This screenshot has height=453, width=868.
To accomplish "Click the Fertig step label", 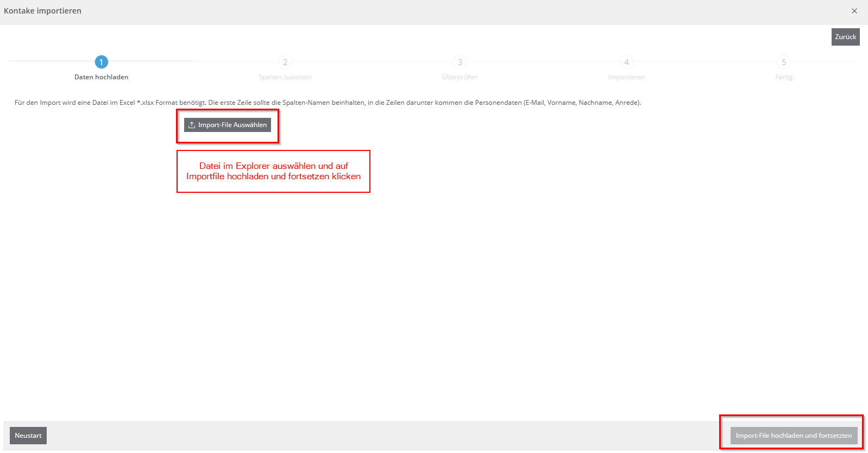I will [x=784, y=77].
